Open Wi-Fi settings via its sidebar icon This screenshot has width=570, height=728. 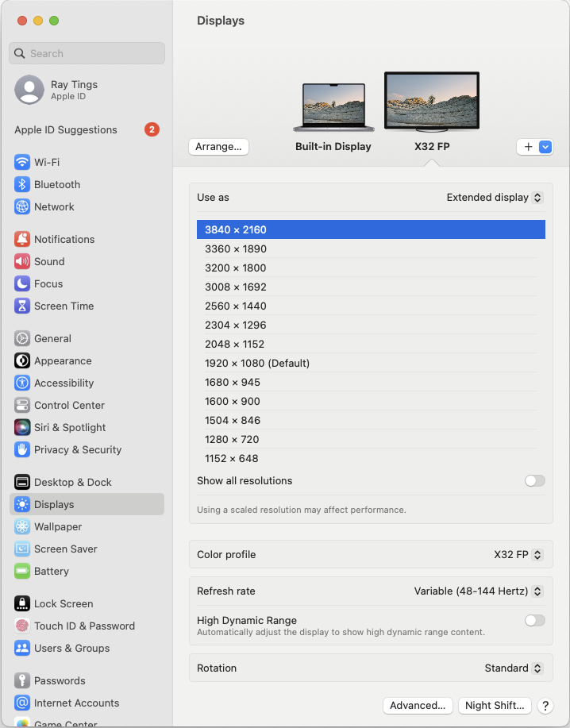click(x=22, y=162)
